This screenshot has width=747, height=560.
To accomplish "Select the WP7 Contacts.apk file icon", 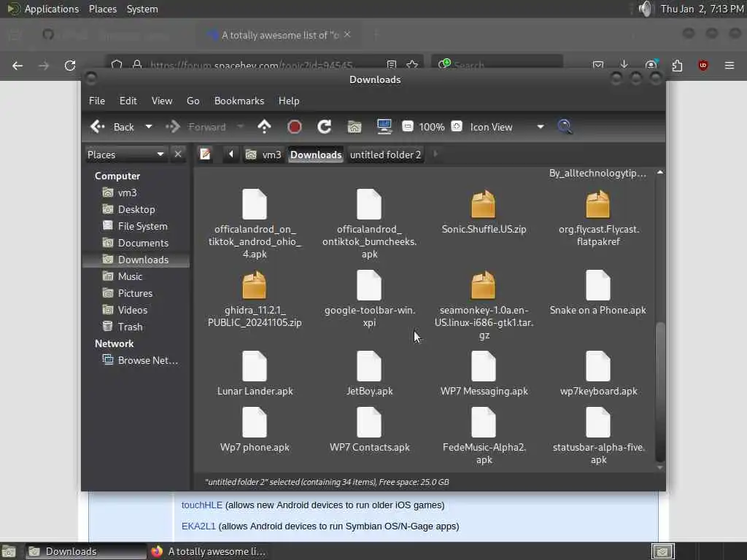I will coord(369,422).
